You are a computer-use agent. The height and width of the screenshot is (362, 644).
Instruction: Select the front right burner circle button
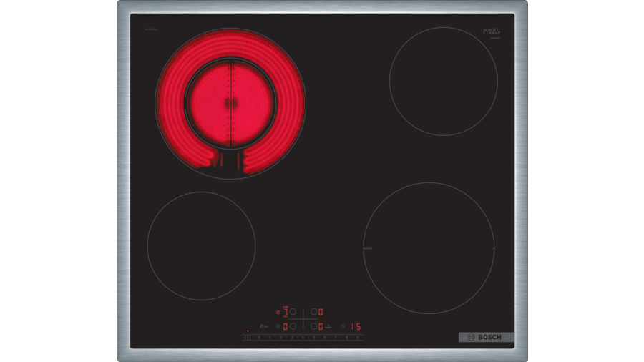(x=313, y=326)
